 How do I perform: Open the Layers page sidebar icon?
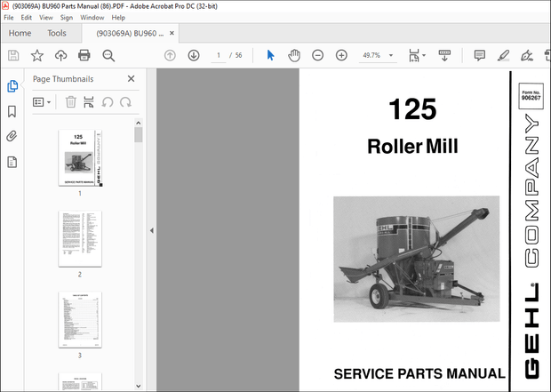tap(12, 162)
